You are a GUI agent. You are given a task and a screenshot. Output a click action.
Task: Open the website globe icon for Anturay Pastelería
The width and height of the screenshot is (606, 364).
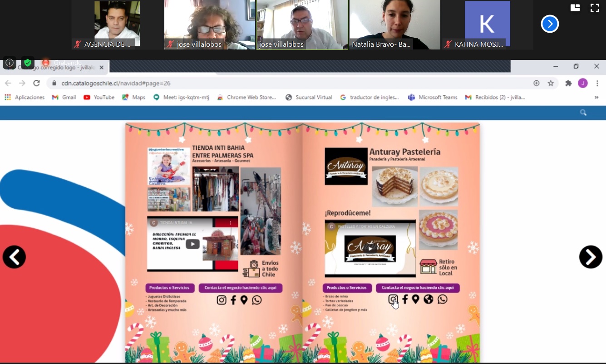coord(428,300)
